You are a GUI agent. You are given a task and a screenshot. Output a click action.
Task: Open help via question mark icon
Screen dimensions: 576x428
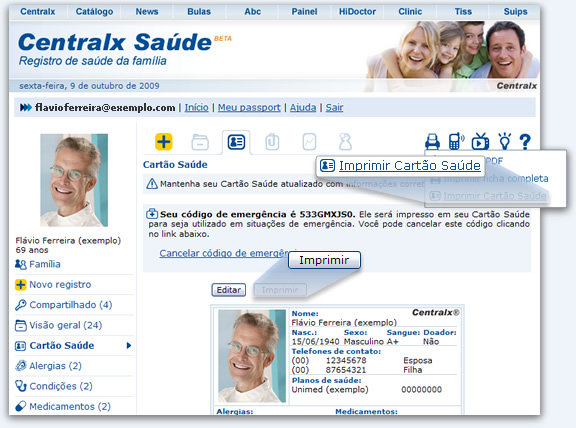(x=525, y=142)
